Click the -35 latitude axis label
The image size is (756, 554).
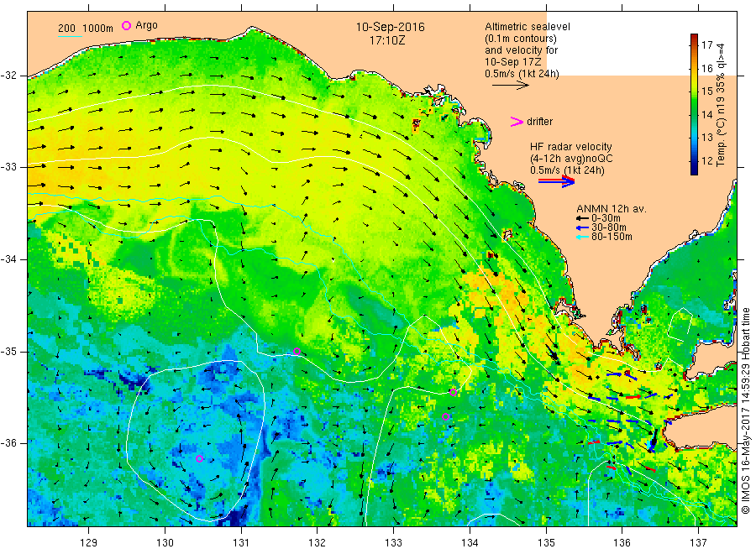pyautogui.click(x=8, y=351)
